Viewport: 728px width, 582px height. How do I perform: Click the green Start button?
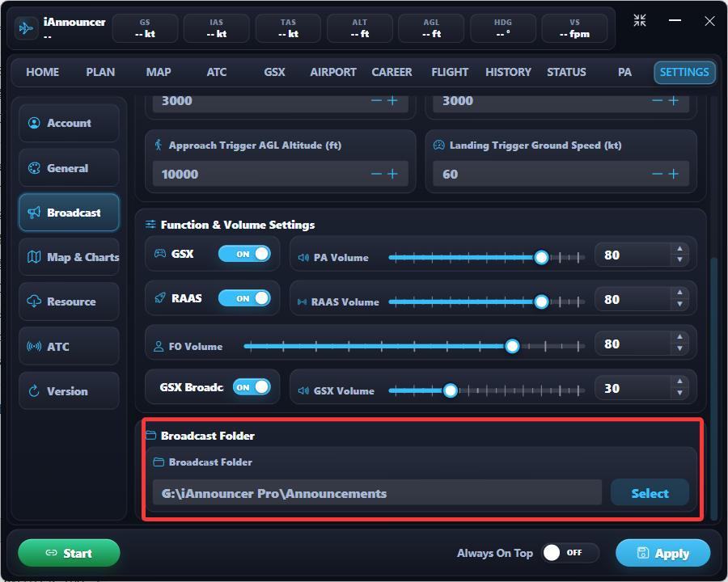[69, 553]
